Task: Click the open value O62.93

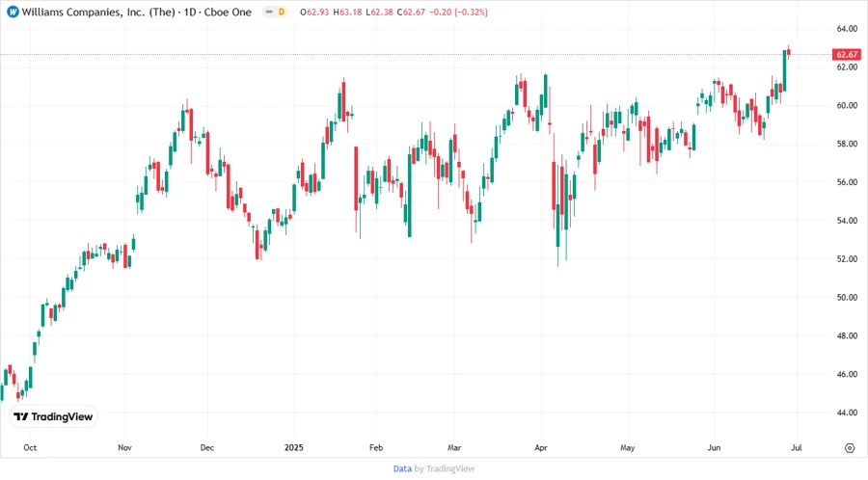Action: click(314, 13)
